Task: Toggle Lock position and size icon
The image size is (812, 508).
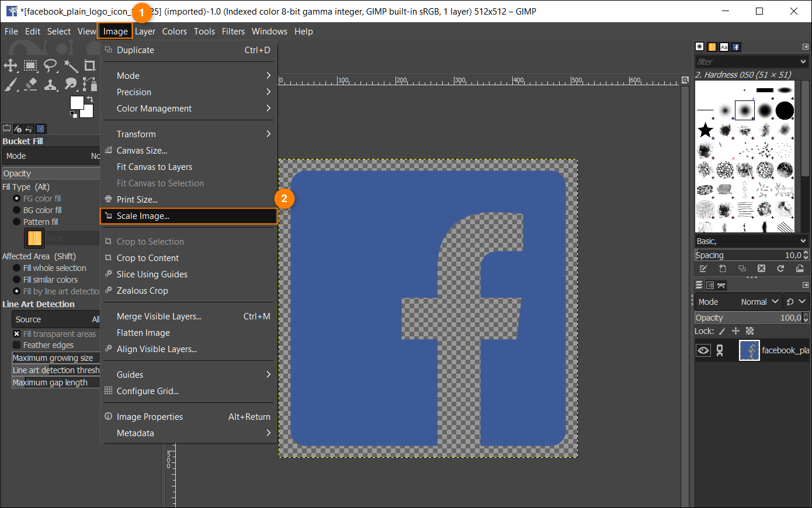Action: (x=735, y=331)
